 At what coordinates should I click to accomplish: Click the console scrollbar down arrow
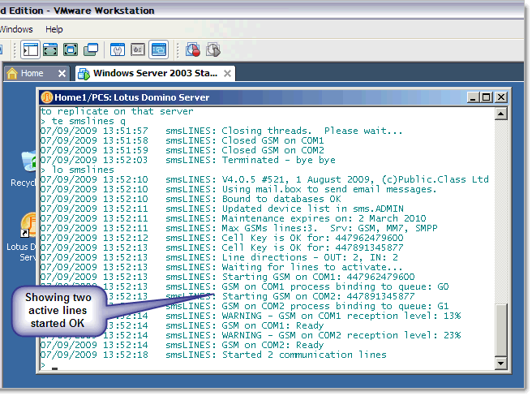(501, 364)
